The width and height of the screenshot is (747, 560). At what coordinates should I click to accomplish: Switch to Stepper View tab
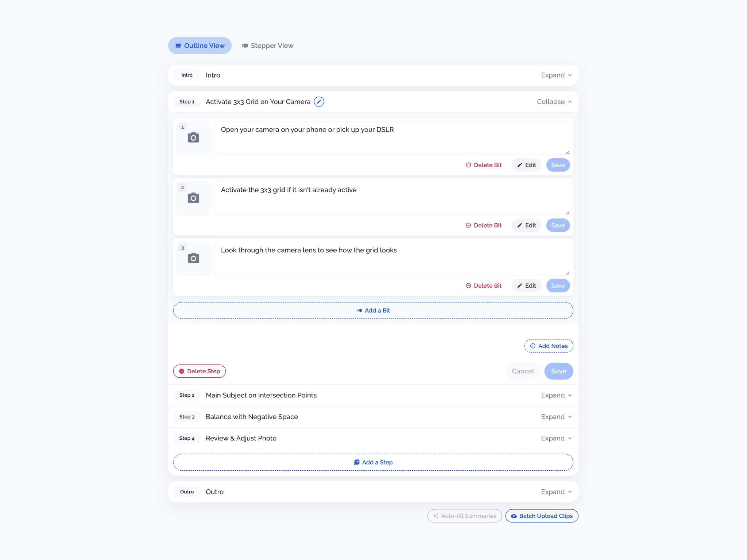point(268,45)
